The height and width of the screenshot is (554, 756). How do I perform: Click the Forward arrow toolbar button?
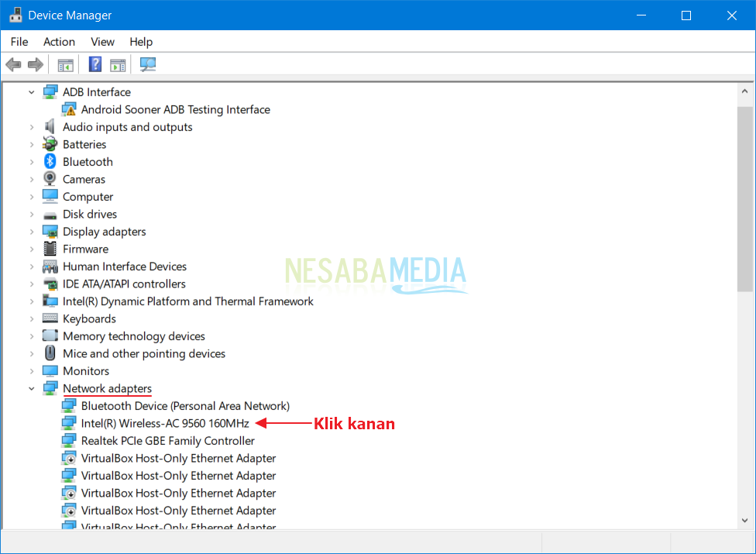[x=35, y=64]
